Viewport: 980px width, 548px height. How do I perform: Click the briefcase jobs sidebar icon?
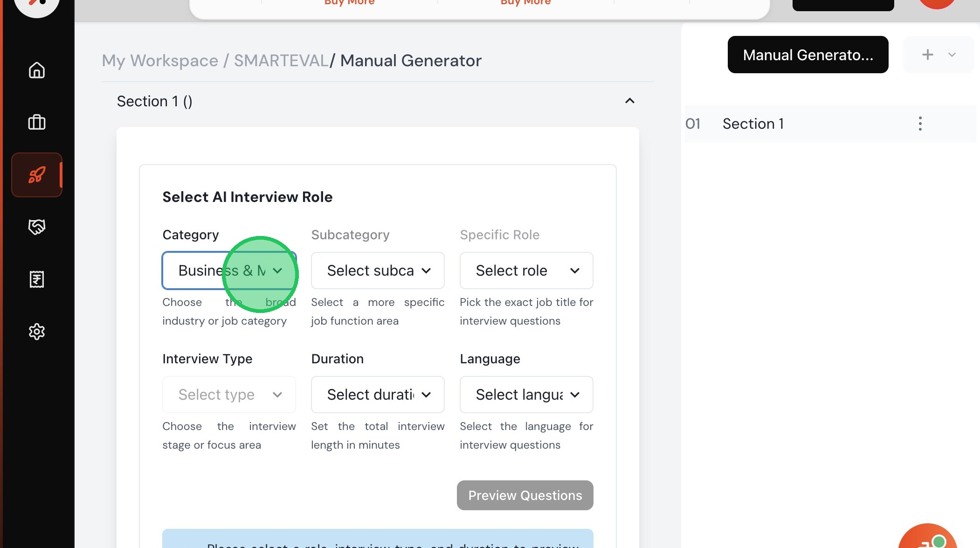tap(36, 122)
